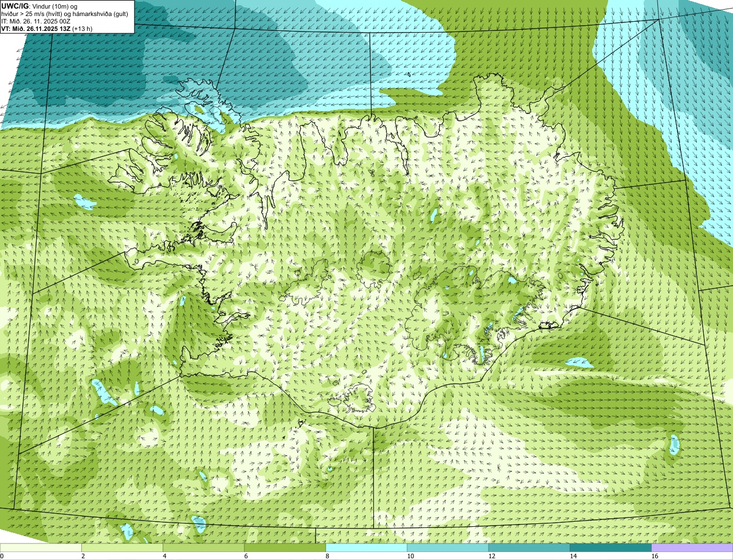Click the legend tick label '8'
Image resolution: width=733 pixels, height=560 pixels.
click(328, 556)
